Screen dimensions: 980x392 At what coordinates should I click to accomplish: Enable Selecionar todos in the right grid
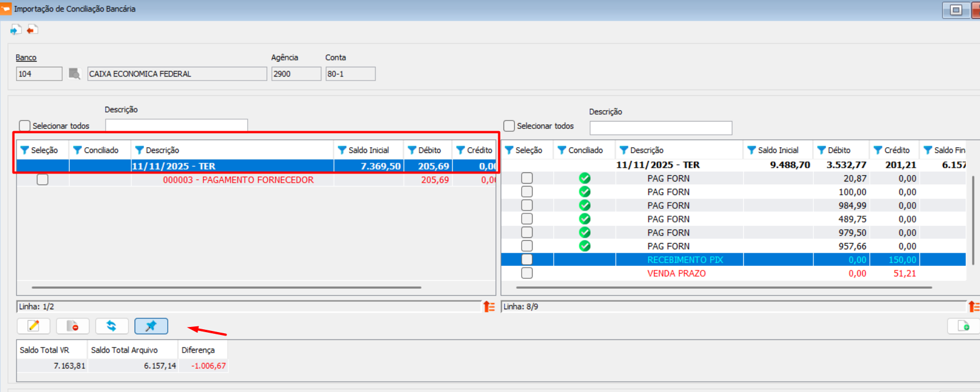pyautogui.click(x=509, y=126)
